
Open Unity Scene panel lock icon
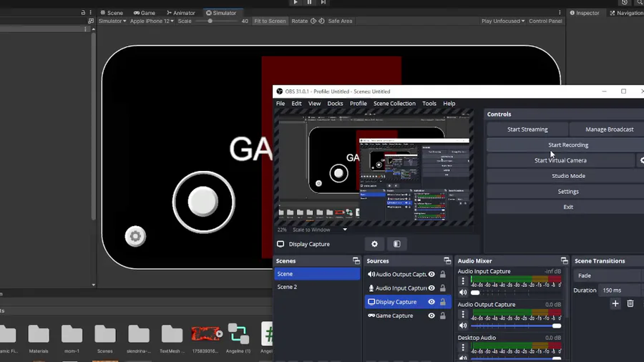83,13
